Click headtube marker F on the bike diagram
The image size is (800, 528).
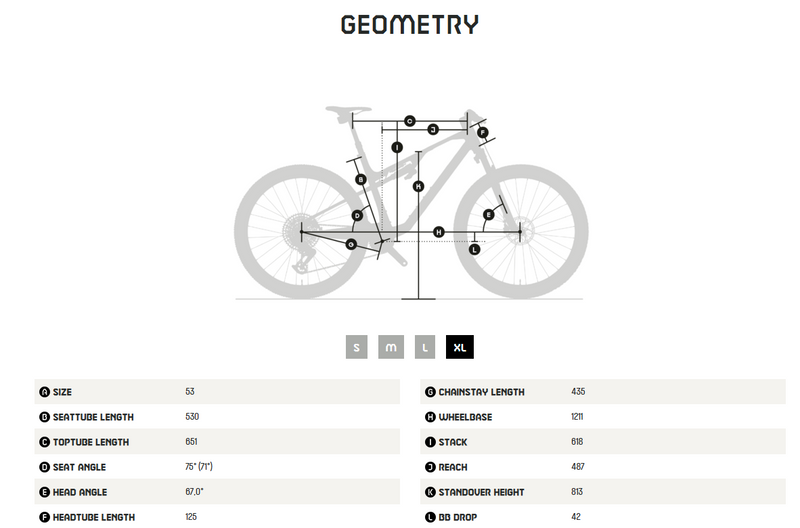point(482,132)
